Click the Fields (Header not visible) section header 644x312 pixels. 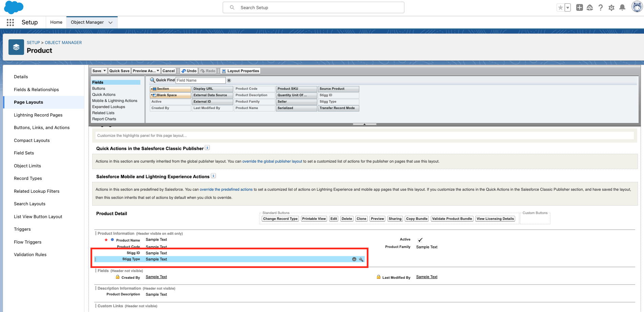(120, 271)
